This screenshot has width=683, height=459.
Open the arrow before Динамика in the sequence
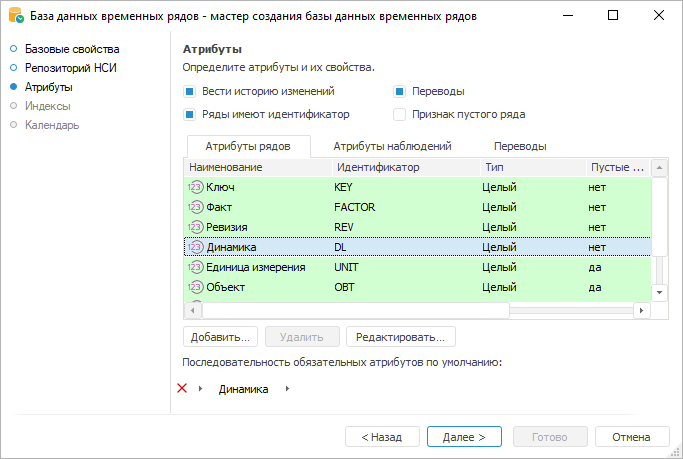point(200,389)
